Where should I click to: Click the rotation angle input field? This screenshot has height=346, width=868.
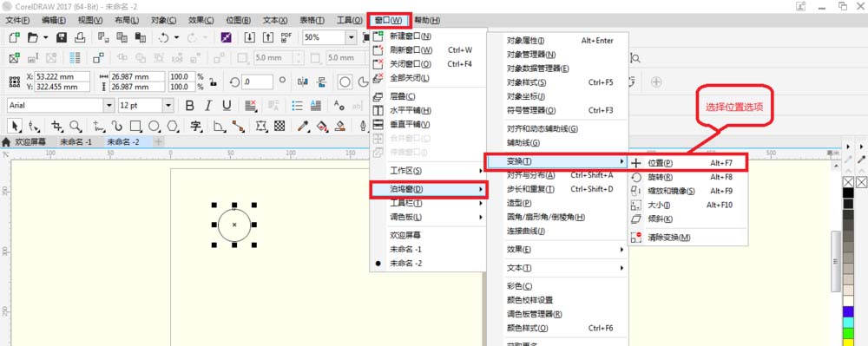coord(257,82)
